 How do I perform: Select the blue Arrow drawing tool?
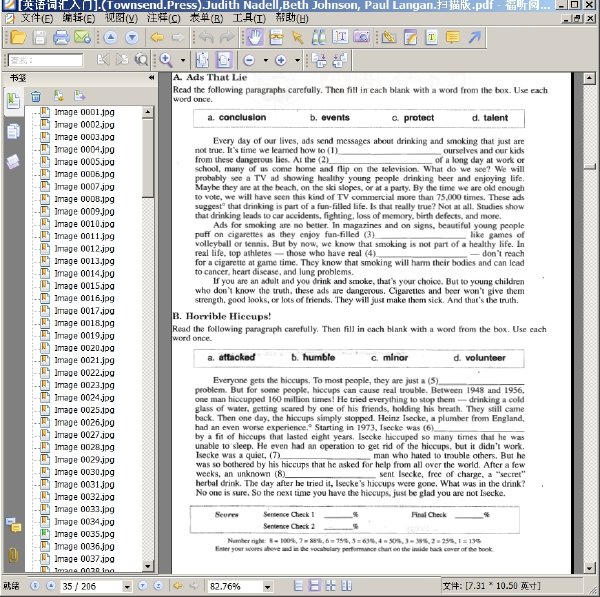pos(474,37)
